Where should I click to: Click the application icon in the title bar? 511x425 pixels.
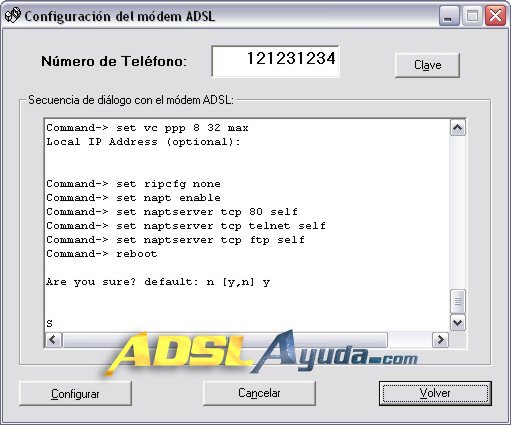[x=13, y=15]
